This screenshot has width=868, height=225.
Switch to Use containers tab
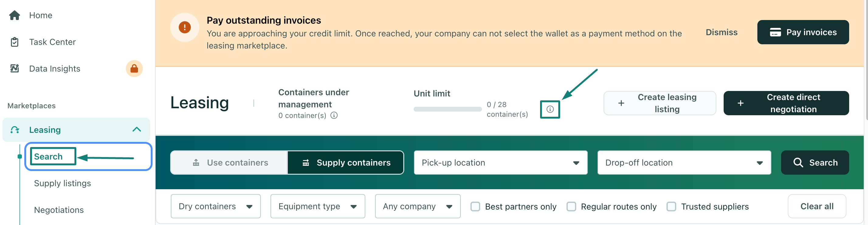(x=230, y=163)
